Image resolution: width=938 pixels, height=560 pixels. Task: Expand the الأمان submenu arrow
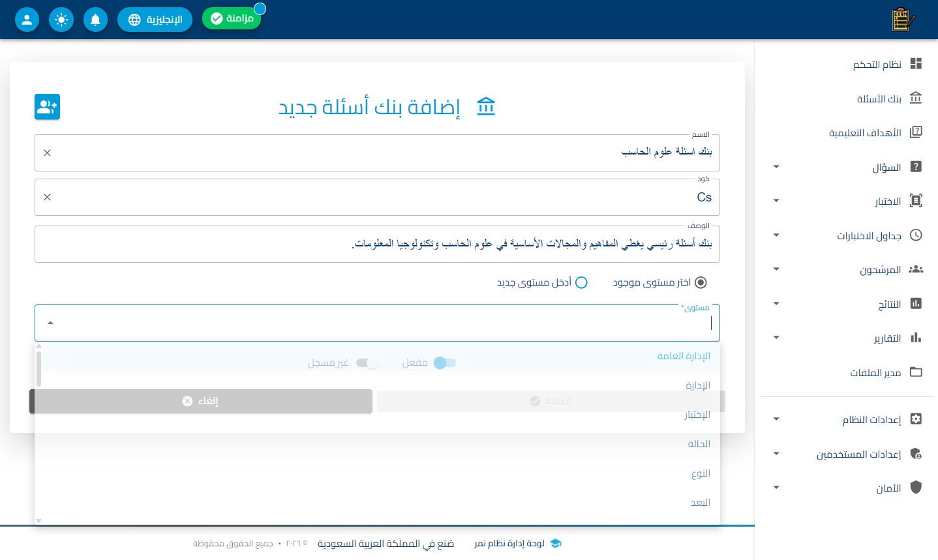(x=776, y=488)
